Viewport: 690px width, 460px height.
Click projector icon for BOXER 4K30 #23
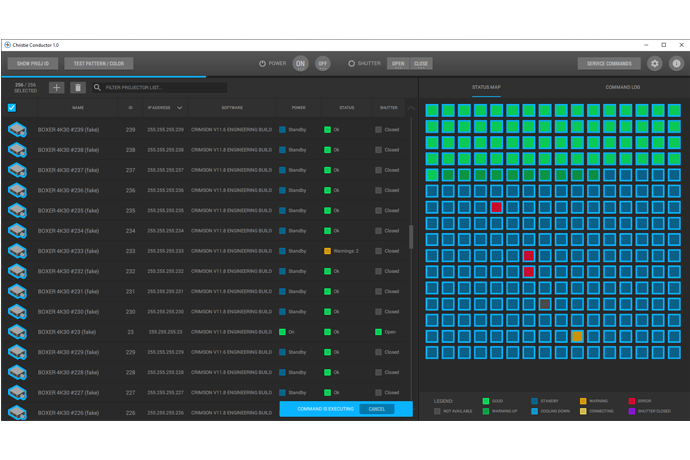(17, 332)
